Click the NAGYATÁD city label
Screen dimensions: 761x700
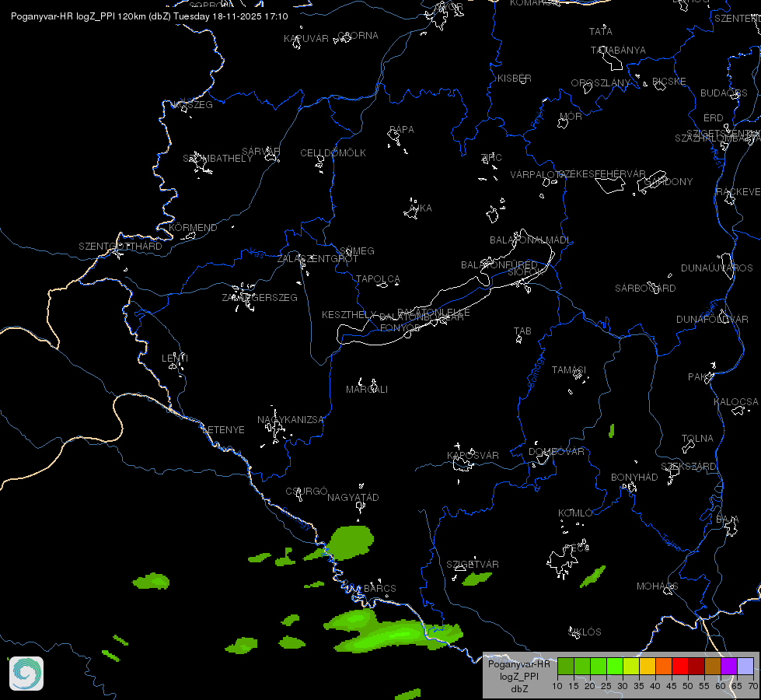(x=353, y=497)
